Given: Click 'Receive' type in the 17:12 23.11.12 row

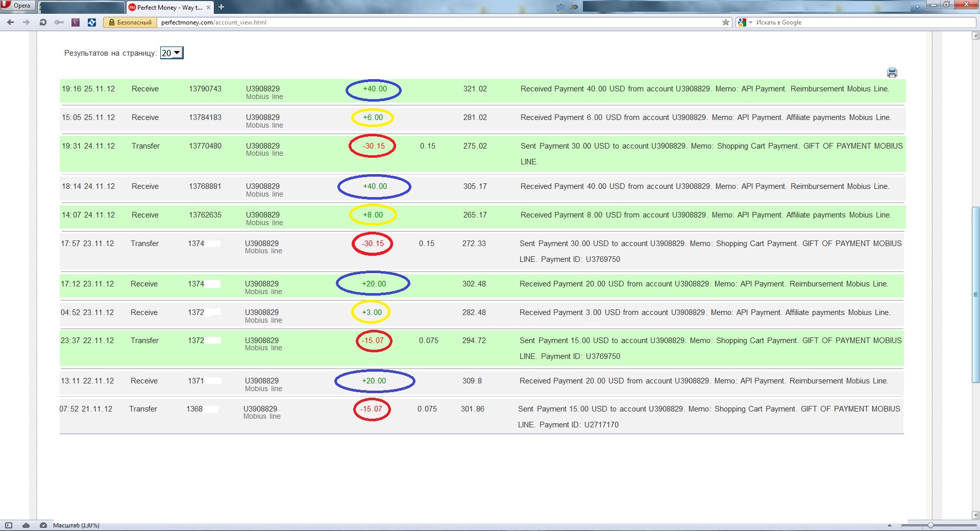Looking at the screenshot, I should click(144, 284).
